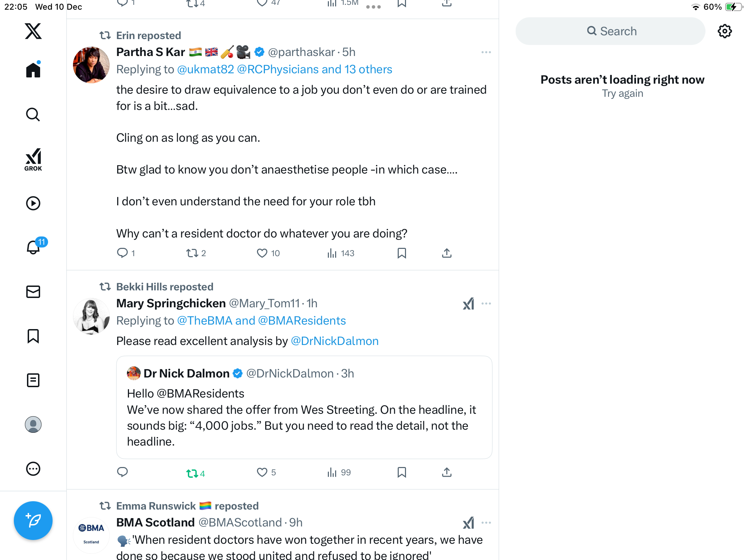Undo repost on Mary Springchicken's post
Screen dimensions: 747x560
pyautogui.click(x=192, y=473)
